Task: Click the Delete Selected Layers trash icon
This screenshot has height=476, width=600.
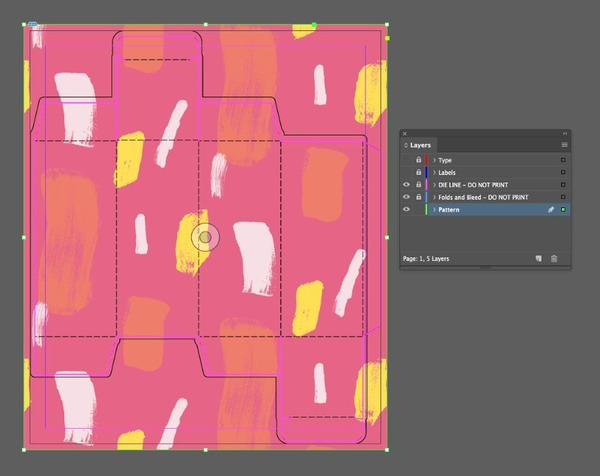Action: coord(554,259)
